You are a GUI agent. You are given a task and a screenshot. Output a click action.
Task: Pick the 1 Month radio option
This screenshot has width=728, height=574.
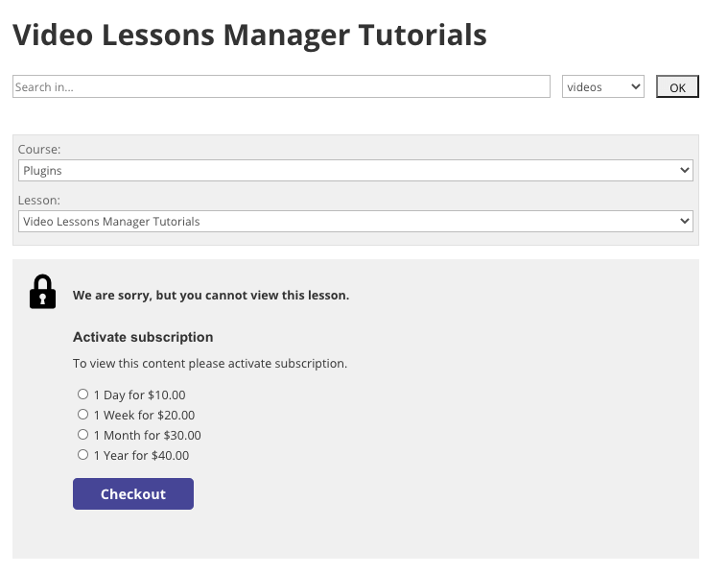[x=82, y=435]
